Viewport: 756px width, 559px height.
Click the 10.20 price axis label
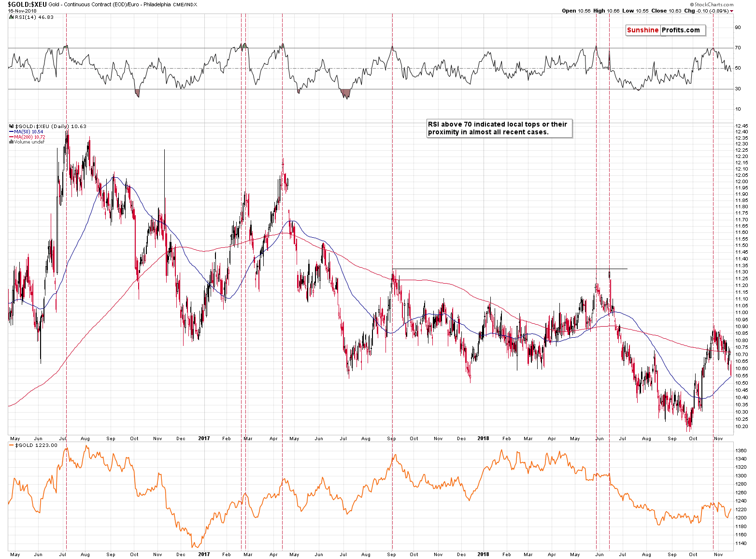pyautogui.click(x=742, y=427)
